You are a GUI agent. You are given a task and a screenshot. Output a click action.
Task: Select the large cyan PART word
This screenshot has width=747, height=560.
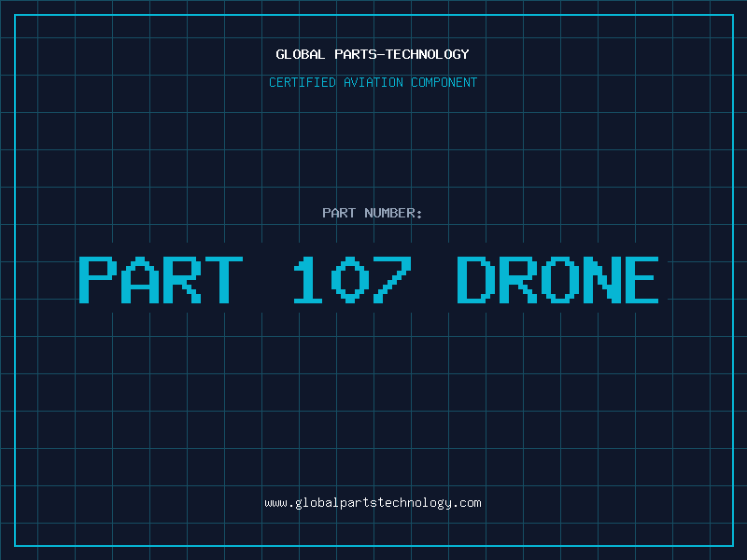pos(161,279)
